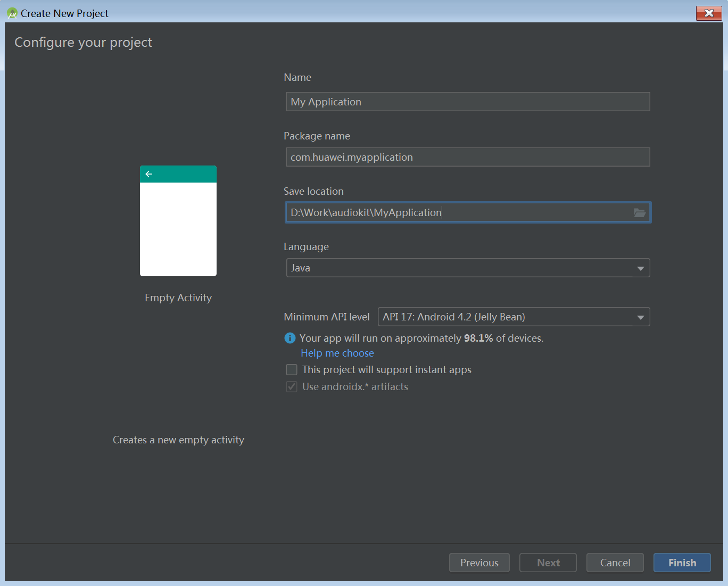Expand the Language dropdown showing Java

click(468, 268)
